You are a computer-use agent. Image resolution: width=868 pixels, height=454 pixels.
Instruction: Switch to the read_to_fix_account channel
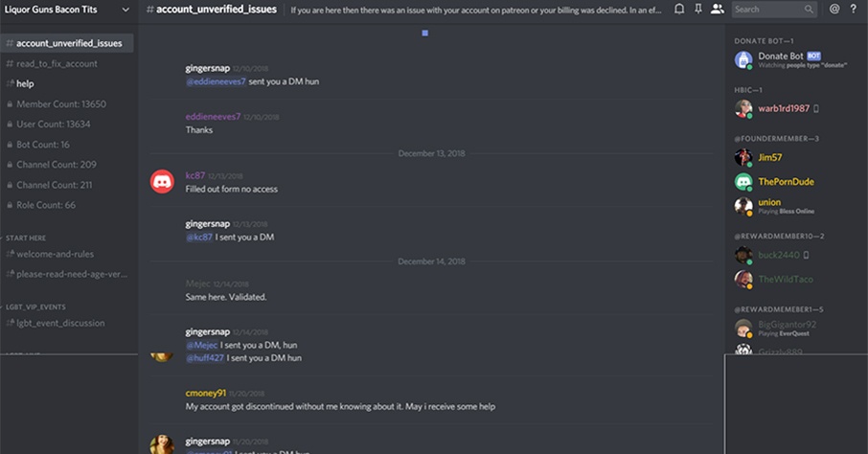(57, 64)
